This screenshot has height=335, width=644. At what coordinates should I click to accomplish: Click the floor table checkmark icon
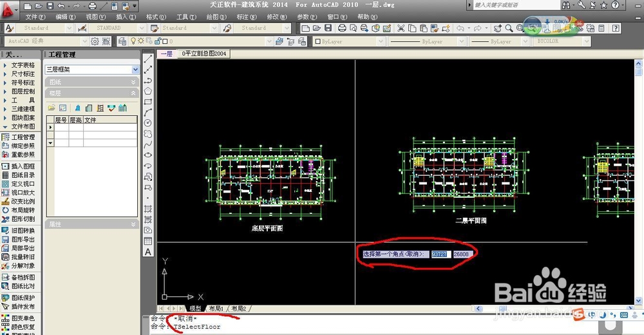click(x=111, y=108)
